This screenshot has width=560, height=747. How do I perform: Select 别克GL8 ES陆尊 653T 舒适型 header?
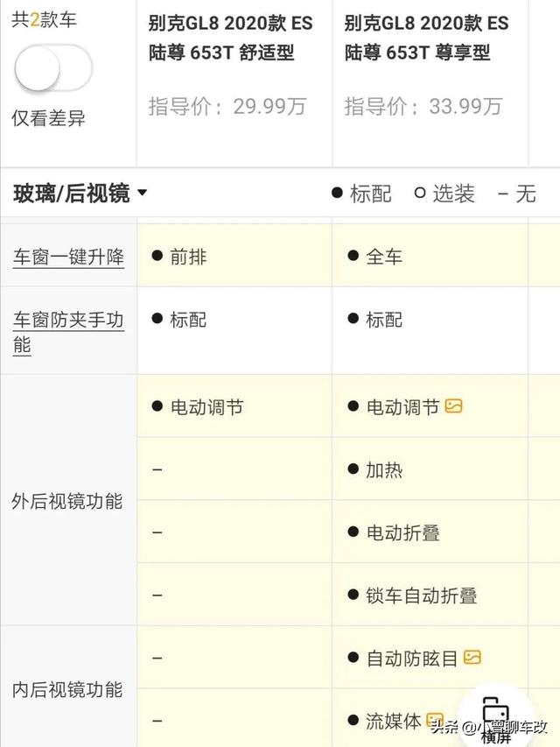coord(230,38)
